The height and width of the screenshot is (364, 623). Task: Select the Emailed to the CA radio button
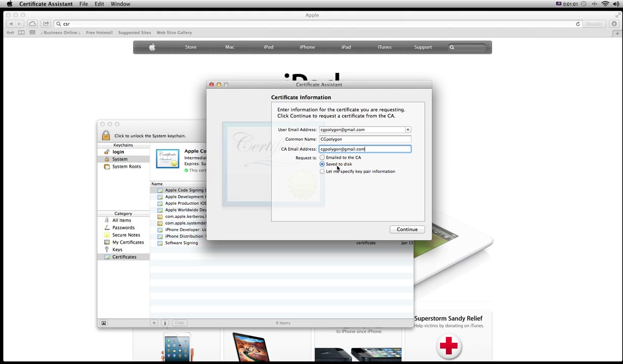click(322, 157)
